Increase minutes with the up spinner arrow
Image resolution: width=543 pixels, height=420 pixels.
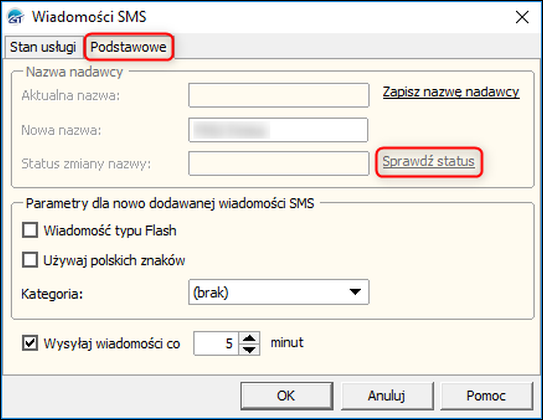[249, 338]
